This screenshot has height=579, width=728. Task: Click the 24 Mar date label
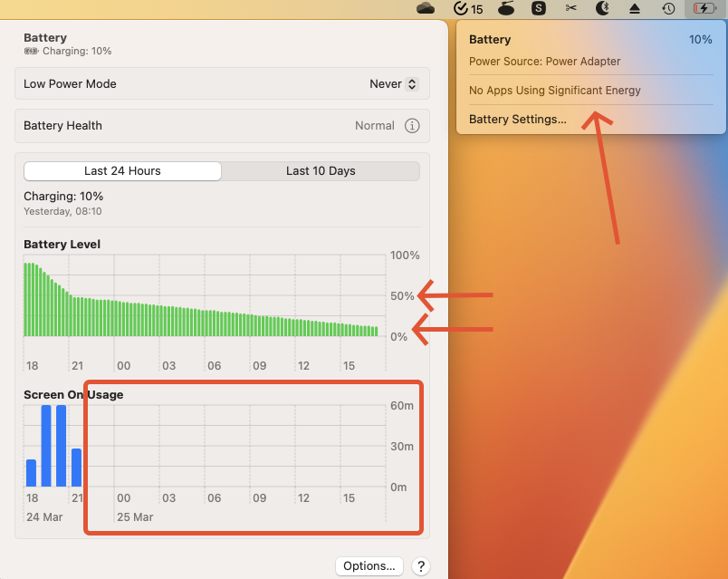pyautogui.click(x=44, y=517)
